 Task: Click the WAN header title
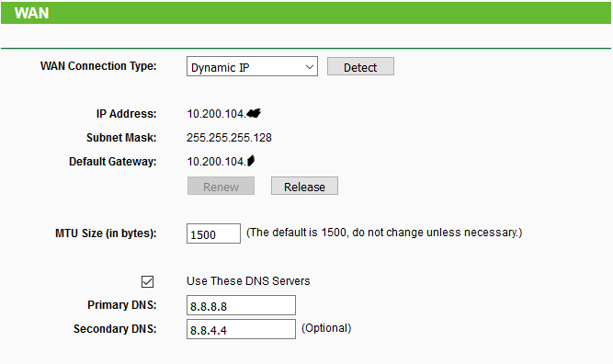[31, 13]
